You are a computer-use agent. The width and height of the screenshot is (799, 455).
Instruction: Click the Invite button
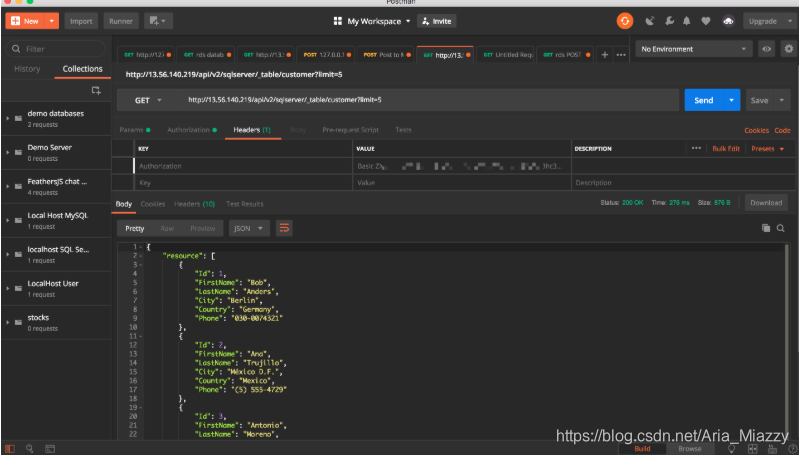click(x=437, y=21)
